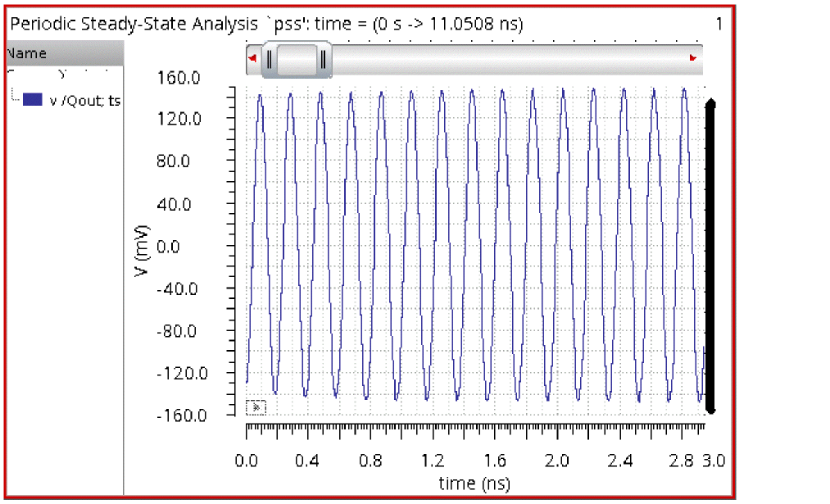The image size is (830, 504).
Task: Click the -120.0 y-axis value
Action: click(x=182, y=374)
